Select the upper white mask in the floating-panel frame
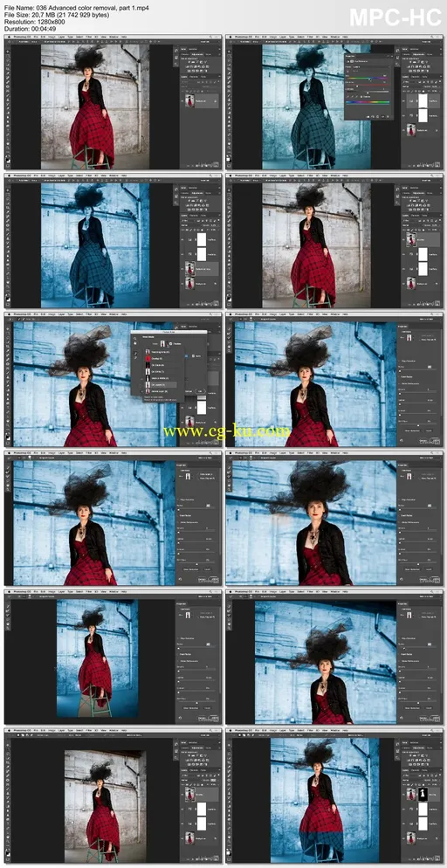The height and width of the screenshot is (868, 447). pos(423,100)
